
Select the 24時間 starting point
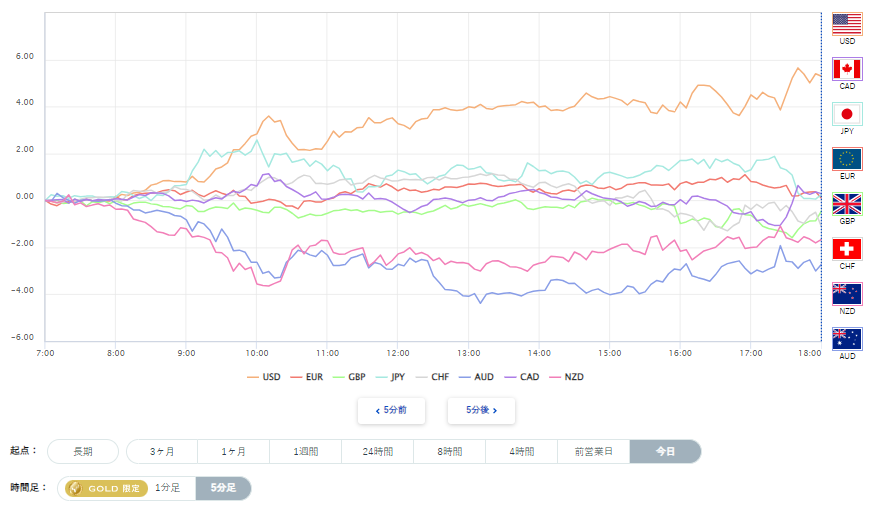(378, 452)
